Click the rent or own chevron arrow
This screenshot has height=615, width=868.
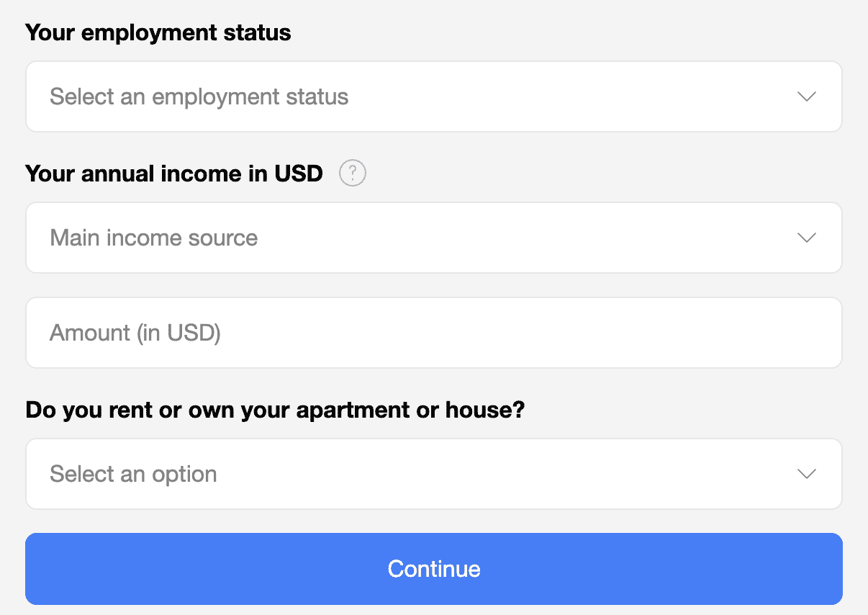pos(807,474)
